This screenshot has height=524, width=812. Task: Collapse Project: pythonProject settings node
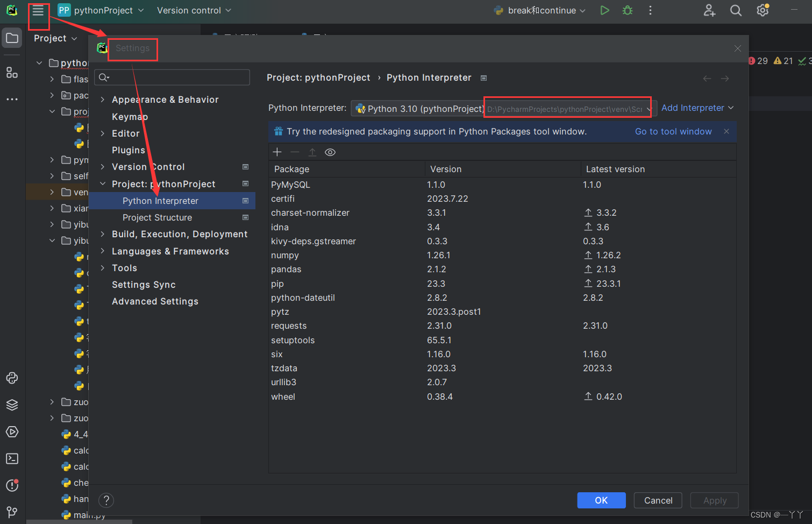tap(102, 184)
